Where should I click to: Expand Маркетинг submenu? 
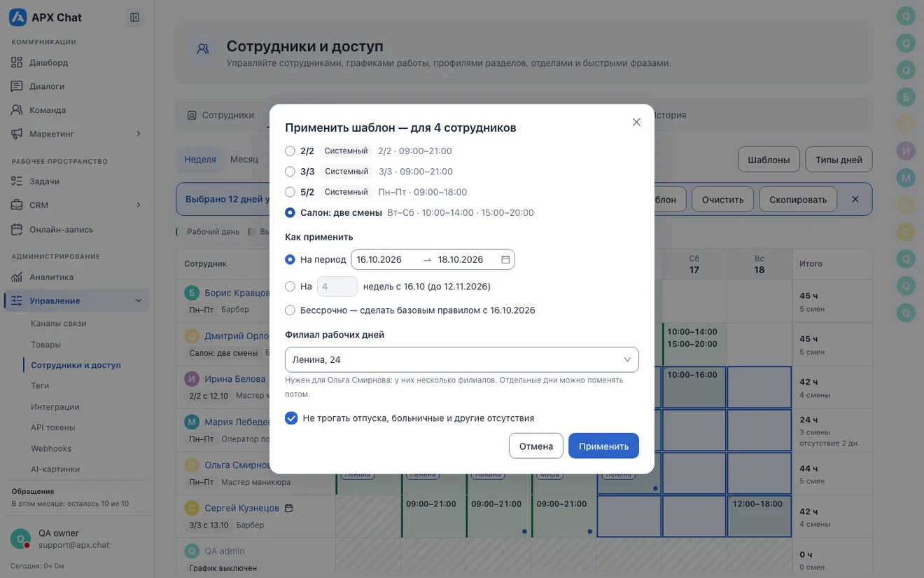coord(138,134)
